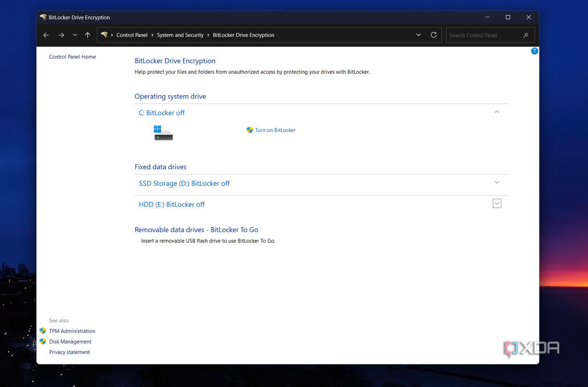The height and width of the screenshot is (387, 588).
Task: Open Disk Management link
Action: tap(70, 342)
